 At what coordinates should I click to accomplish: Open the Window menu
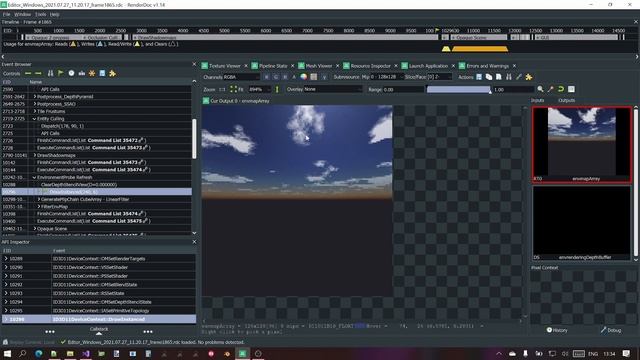pyautogui.click(x=22, y=14)
